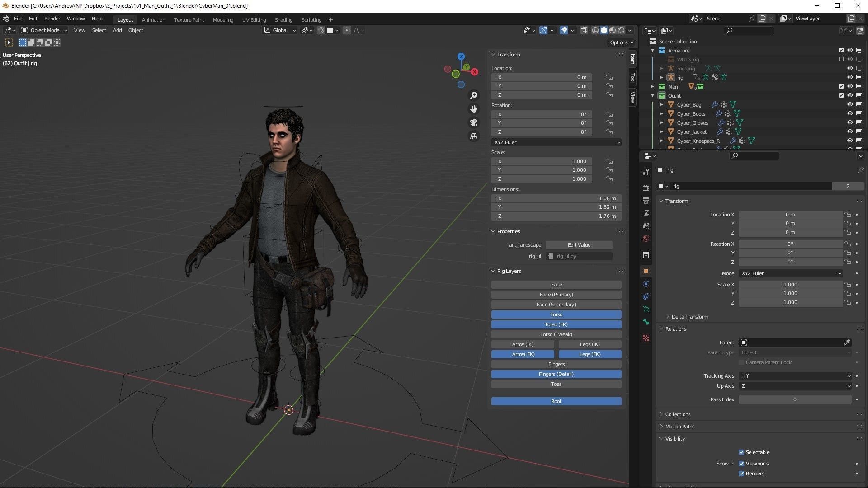The image size is (868, 488).
Task: Toggle X-ray display icon
Action: (584, 30)
